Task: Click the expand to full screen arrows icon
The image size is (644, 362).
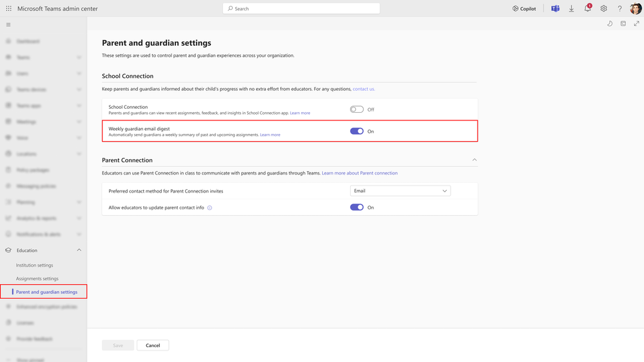Action: coord(637,23)
